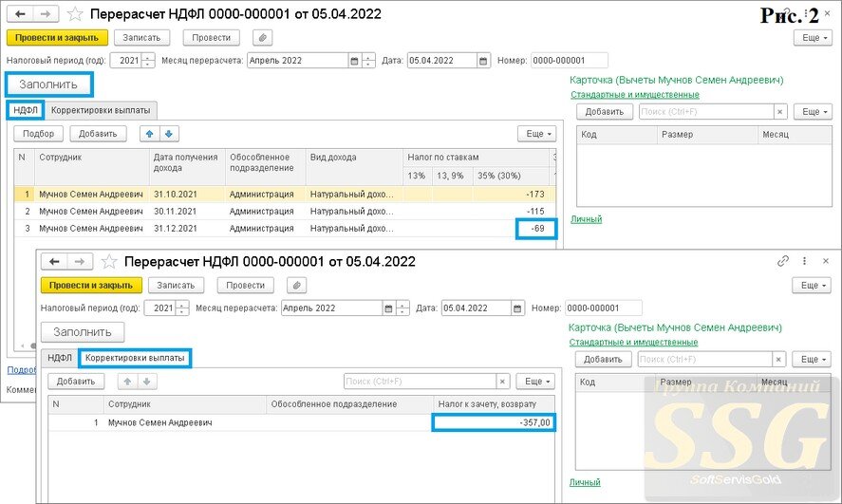Image resolution: width=842 pixels, height=504 pixels.
Task: Switch to НДФЛ tab in the front window
Action: (60, 358)
